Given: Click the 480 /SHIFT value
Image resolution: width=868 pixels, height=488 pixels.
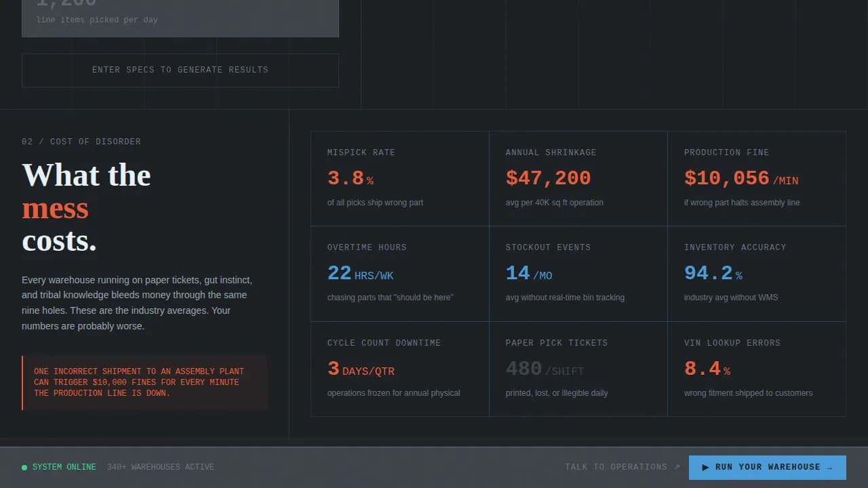Looking at the screenshot, I should tap(545, 369).
